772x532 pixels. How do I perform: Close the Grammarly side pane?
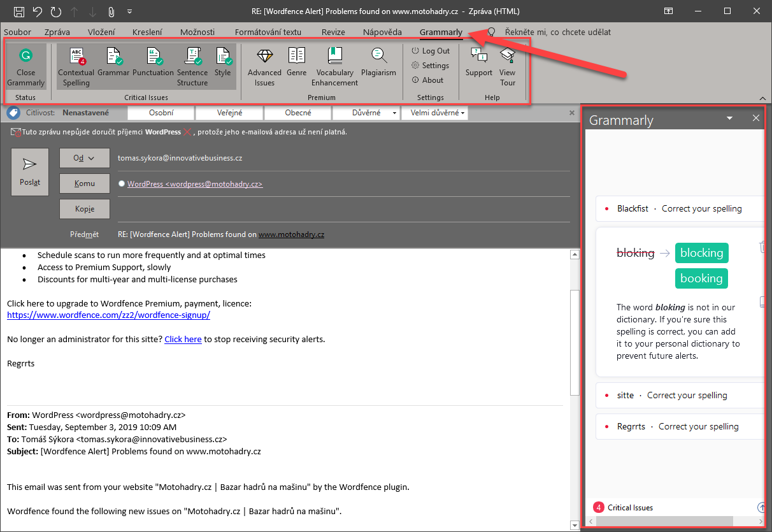tap(756, 119)
